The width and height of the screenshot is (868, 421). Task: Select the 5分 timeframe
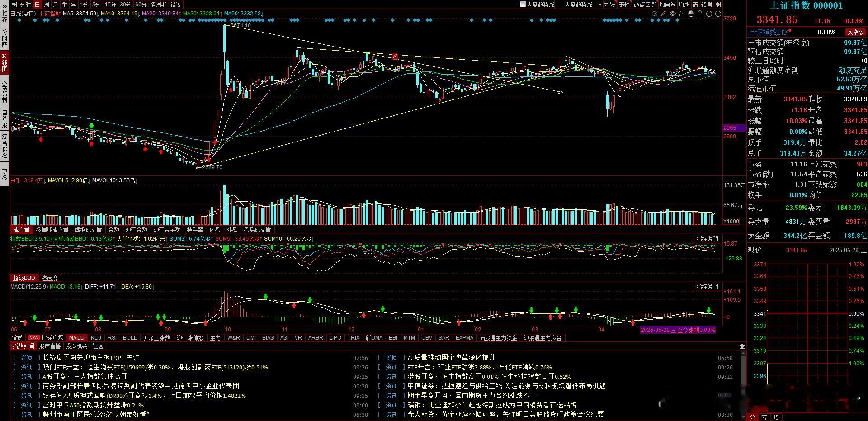96,5
